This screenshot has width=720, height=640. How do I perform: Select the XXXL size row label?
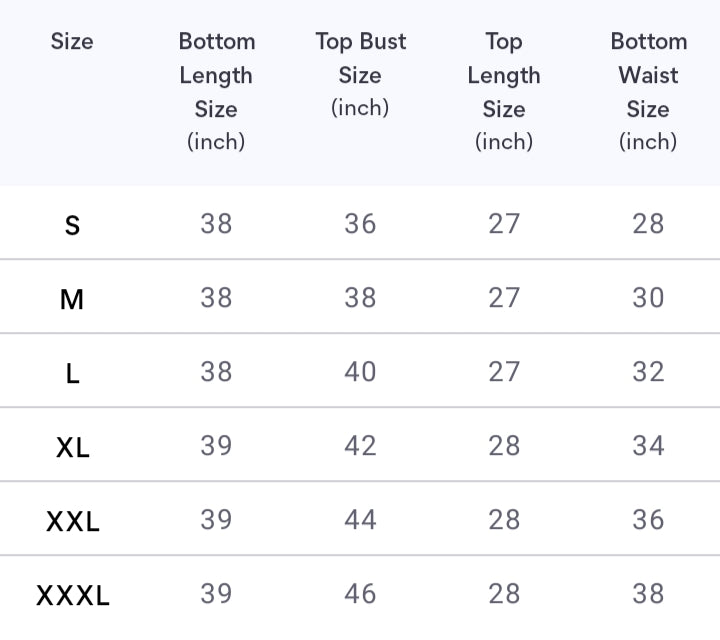coord(72,596)
